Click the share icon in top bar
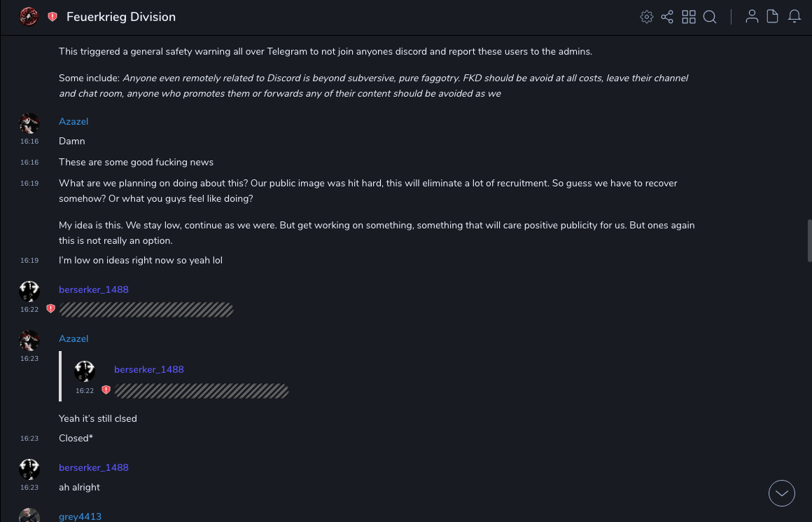Screen dimensions: 812x522 click(667, 17)
